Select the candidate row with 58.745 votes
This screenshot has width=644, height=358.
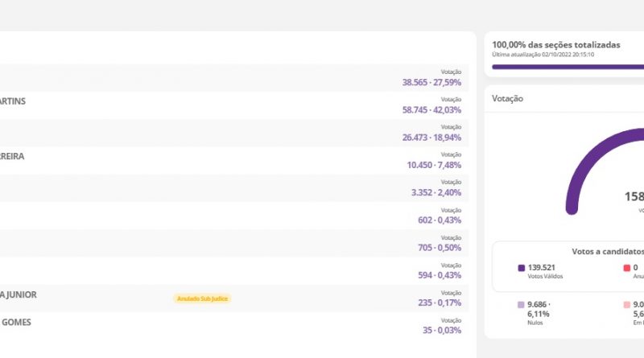[x=233, y=105]
